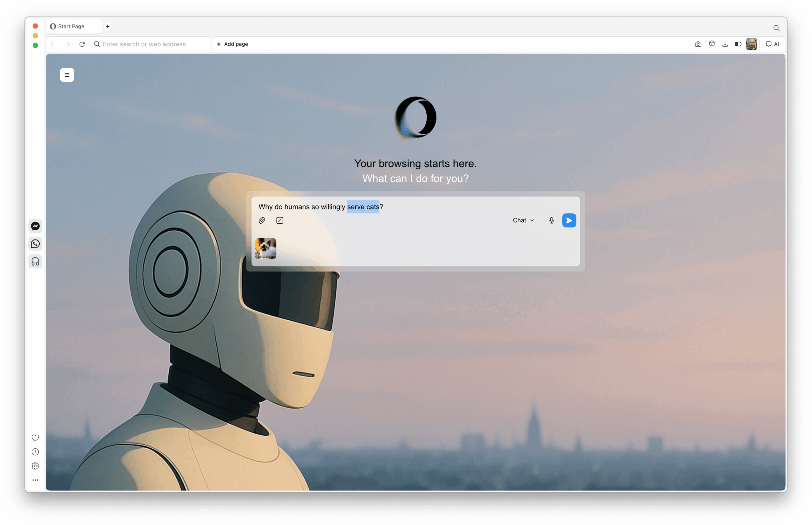Open the attached cat image thumbnail
Viewport: 812px width, 525px height.
click(x=265, y=249)
